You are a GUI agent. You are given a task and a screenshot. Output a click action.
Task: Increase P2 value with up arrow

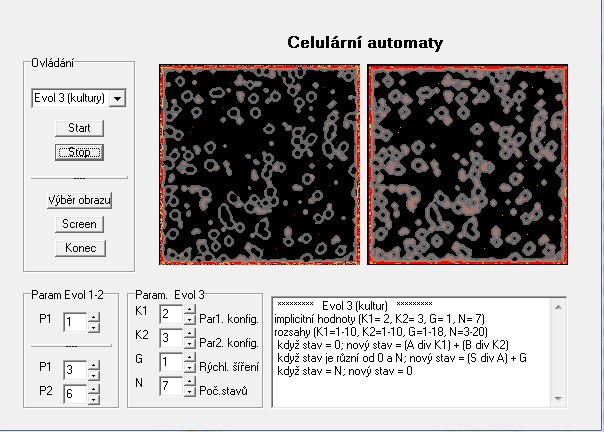tap(94, 389)
